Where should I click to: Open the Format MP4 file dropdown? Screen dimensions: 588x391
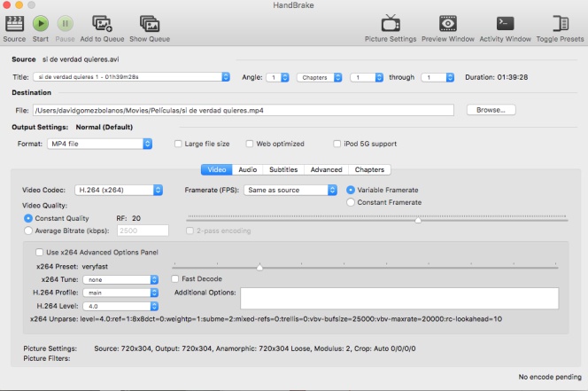100,144
